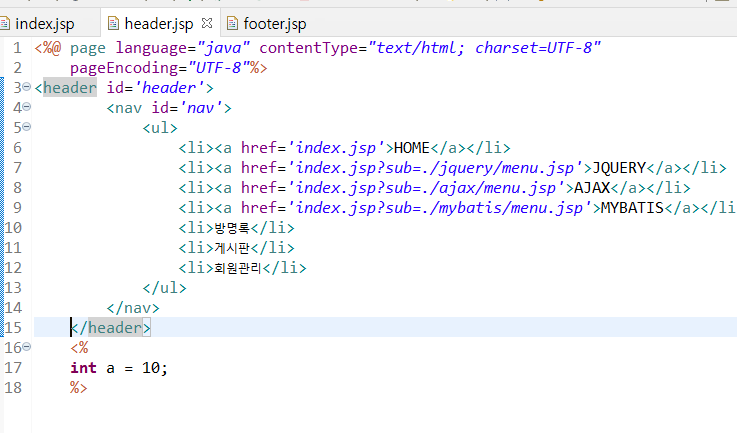Click the scriptlet opening <% on line 16
This screenshot has width=737, height=433.
pyautogui.click(x=79, y=348)
